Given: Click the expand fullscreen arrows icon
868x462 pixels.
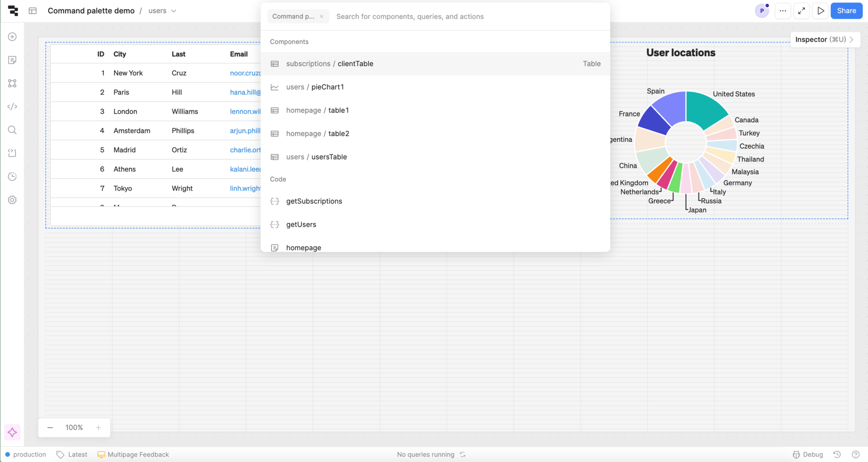Looking at the screenshot, I should [801, 11].
